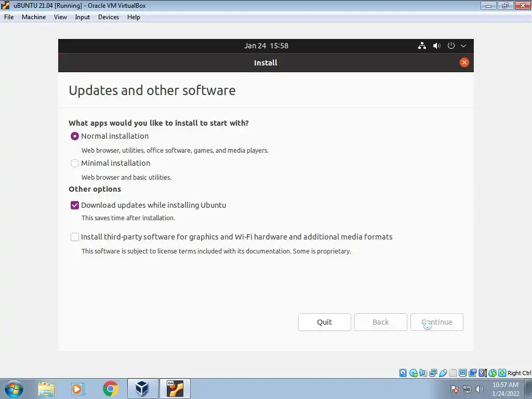Click the Continue button
The width and height of the screenshot is (532, 399).
pos(436,322)
